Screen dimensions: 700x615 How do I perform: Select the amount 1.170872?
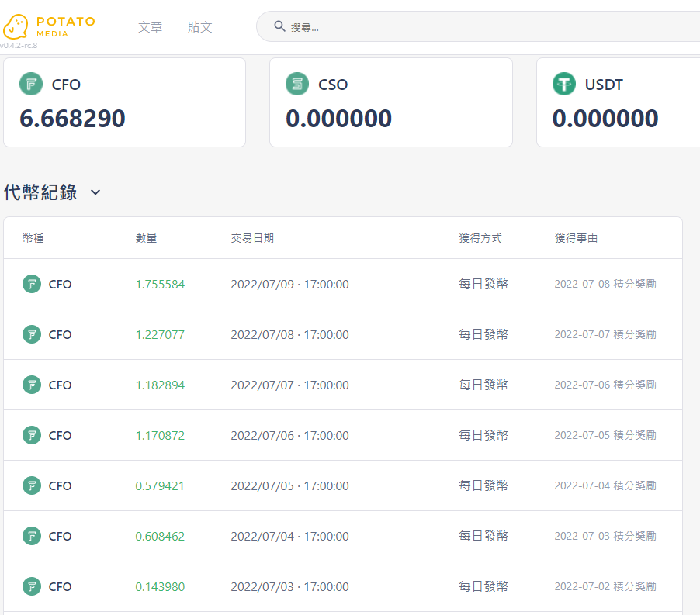pyautogui.click(x=161, y=436)
